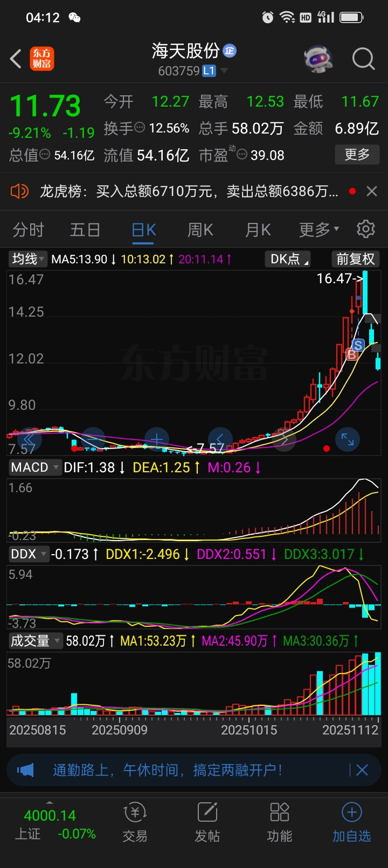
Task: Open the Eastmoney logo home icon
Action: 41,59
